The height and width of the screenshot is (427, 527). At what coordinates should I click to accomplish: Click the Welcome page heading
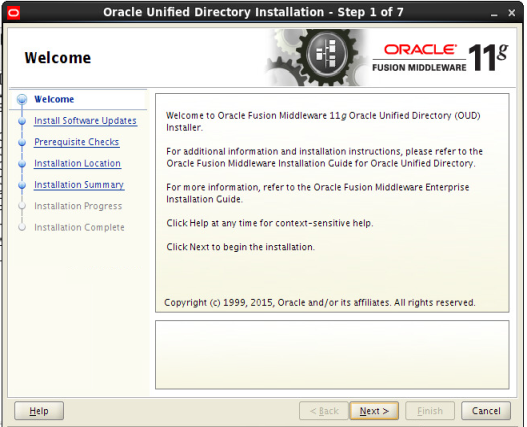pos(58,58)
